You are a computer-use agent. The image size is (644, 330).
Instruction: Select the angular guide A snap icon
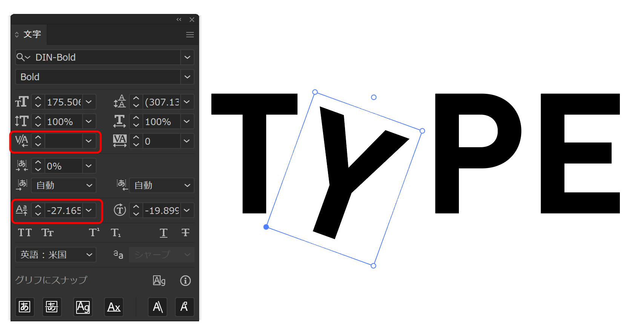click(158, 307)
